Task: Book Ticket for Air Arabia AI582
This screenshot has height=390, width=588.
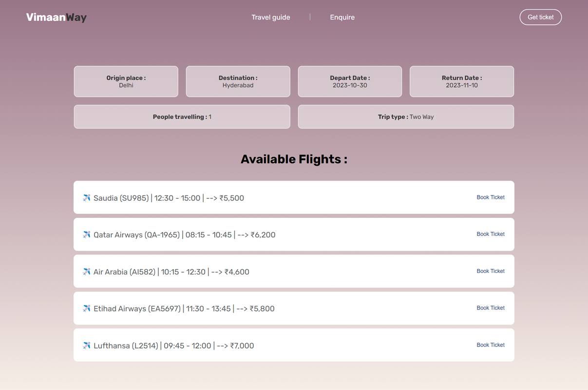Action: tap(491, 271)
